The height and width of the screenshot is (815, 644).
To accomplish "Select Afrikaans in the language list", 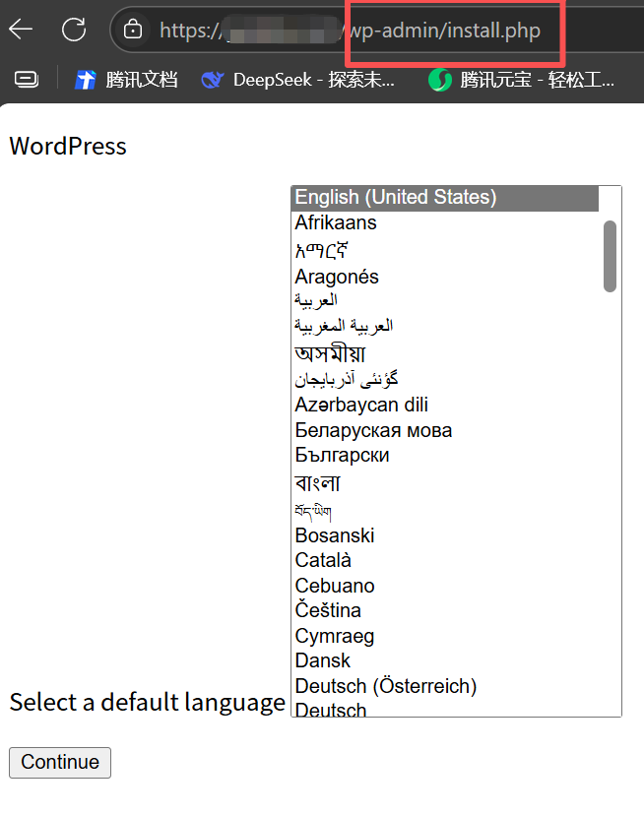I will (x=445, y=223).
